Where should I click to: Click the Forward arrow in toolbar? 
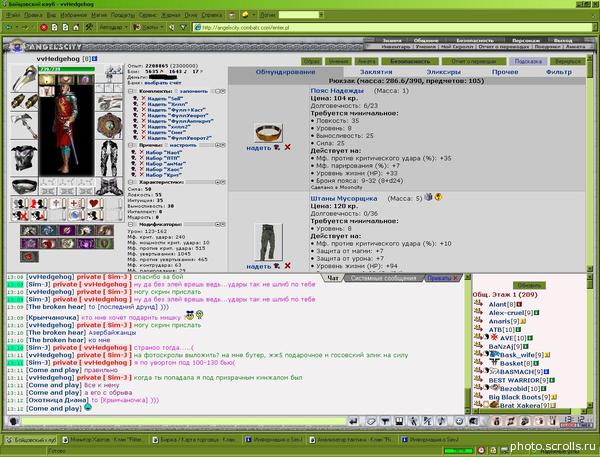tap(24, 28)
